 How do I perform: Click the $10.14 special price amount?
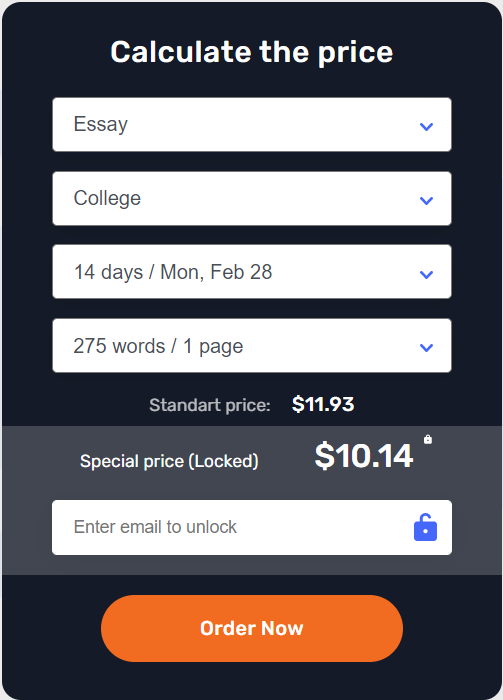pos(363,456)
